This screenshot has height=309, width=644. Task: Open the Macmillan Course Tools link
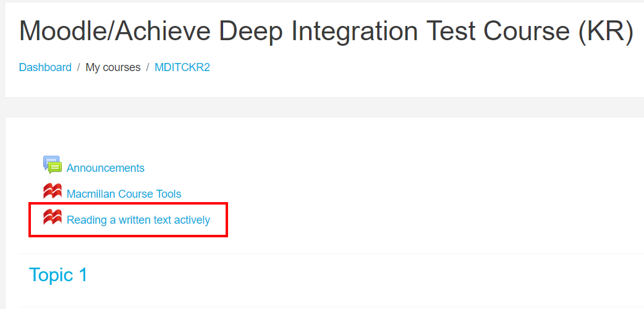coord(124,194)
